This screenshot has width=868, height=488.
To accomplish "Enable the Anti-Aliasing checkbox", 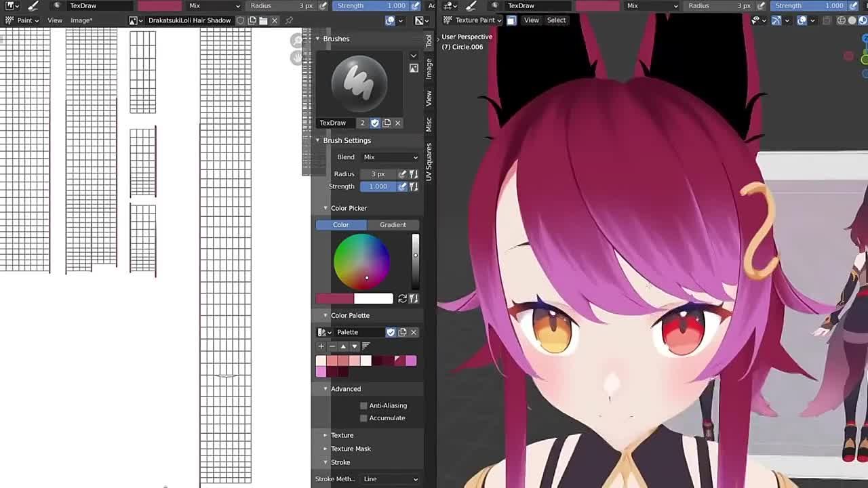I will pyautogui.click(x=364, y=405).
